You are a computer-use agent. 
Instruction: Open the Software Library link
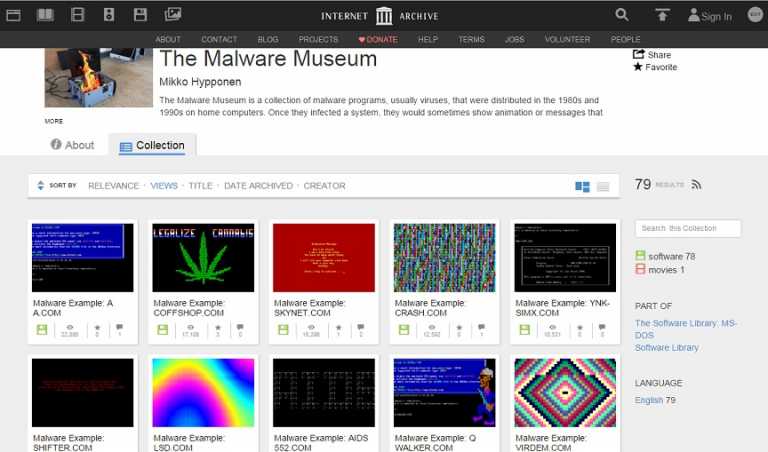click(x=667, y=347)
